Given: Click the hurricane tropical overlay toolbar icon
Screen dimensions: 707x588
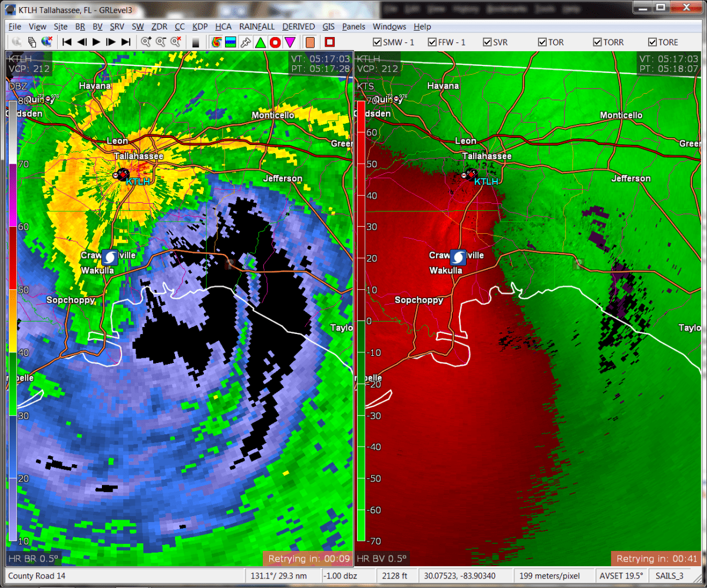Looking at the screenshot, I should click(x=216, y=42).
